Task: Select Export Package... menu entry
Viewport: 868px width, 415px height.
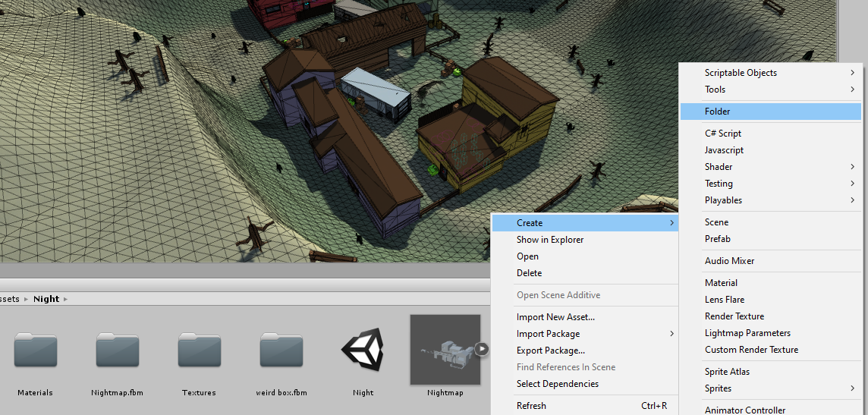Action: pos(585,351)
